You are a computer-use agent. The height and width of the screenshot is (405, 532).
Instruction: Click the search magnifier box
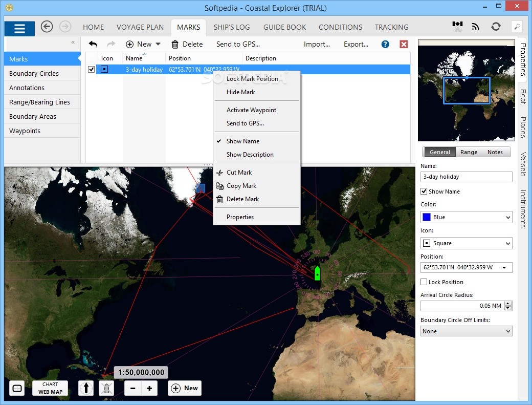point(517,27)
